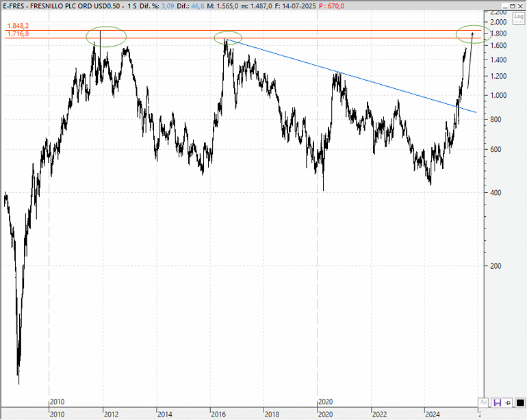Image resolution: width=527 pixels, height=420 pixels.
Task: Open the black color swatch
Action: (x=519, y=402)
